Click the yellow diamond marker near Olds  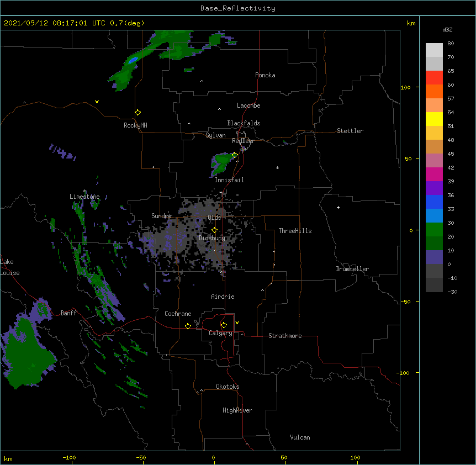[x=214, y=230]
